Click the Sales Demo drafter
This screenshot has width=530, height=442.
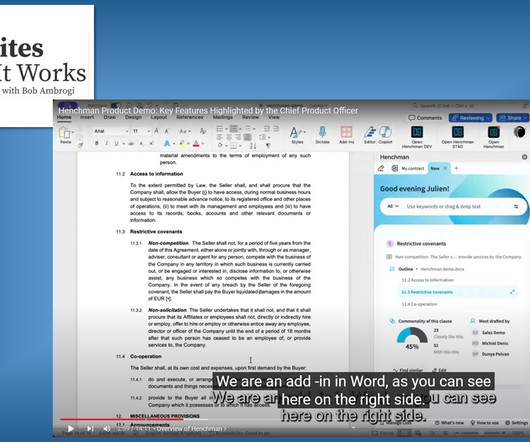pos(489,333)
